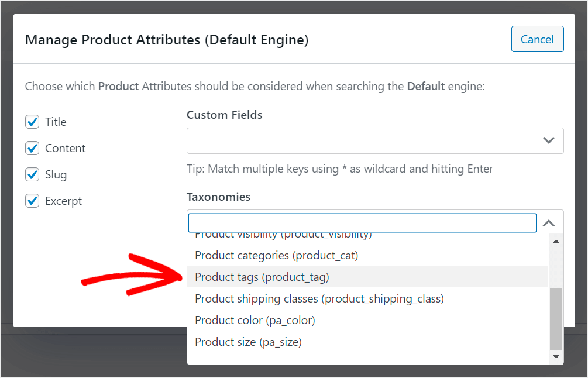Toggle the Slug checkbox
The width and height of the screenshot is (588, 378).
(32, 174)
